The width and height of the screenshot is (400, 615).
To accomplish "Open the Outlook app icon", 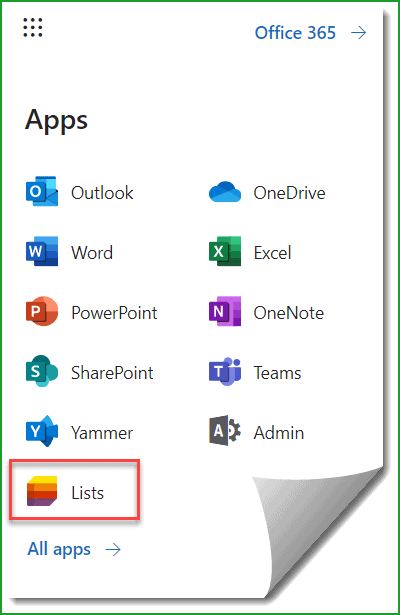I will tap(42, 191).
